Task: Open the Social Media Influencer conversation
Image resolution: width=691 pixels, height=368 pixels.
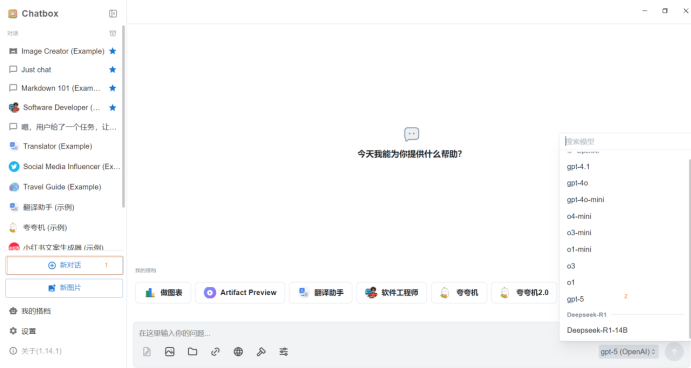Action: coord(63,167)
